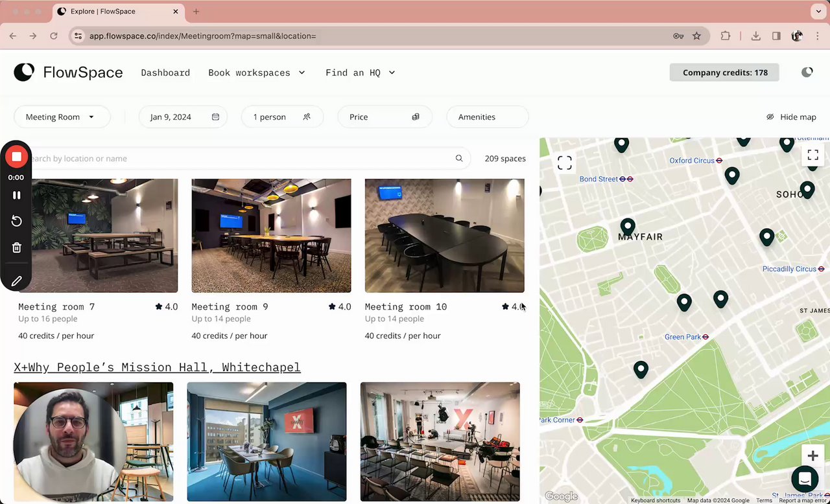The height and width of the screenshot is (504, 830).
Task: Click the Company credits: 178 button
Action: (x=724, y=73)
